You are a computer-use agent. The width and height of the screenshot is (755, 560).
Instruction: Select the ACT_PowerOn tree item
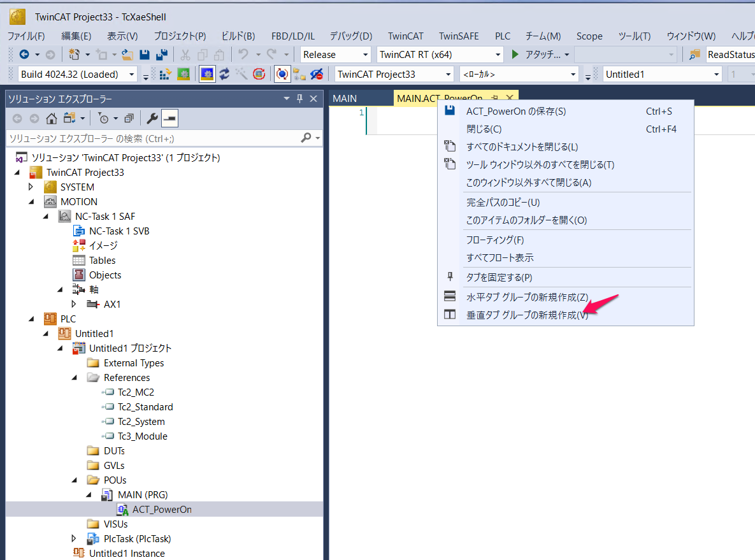click(162, 510)
